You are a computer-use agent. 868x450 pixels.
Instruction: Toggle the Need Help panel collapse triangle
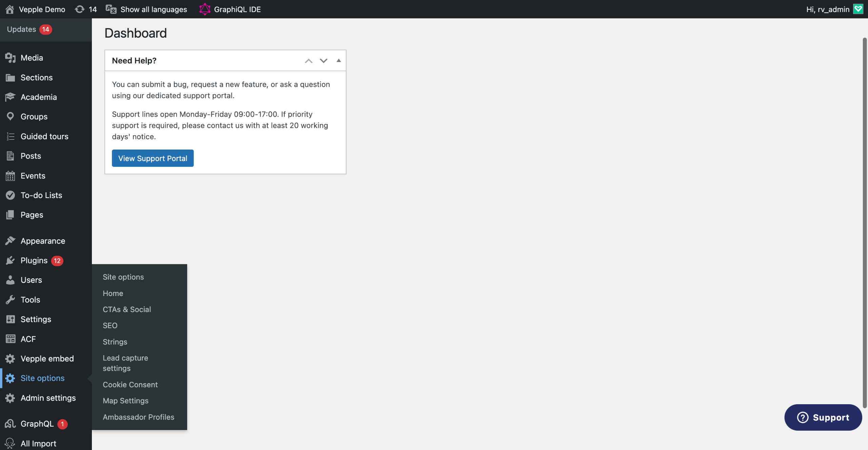coord(338,61)
